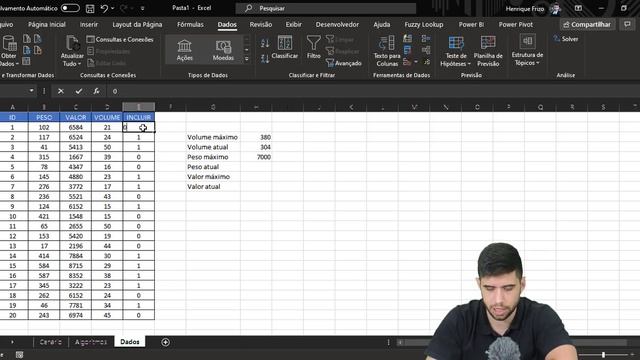
Task: Open the Avançado advanced filter
Action: [x=344, y=63]
